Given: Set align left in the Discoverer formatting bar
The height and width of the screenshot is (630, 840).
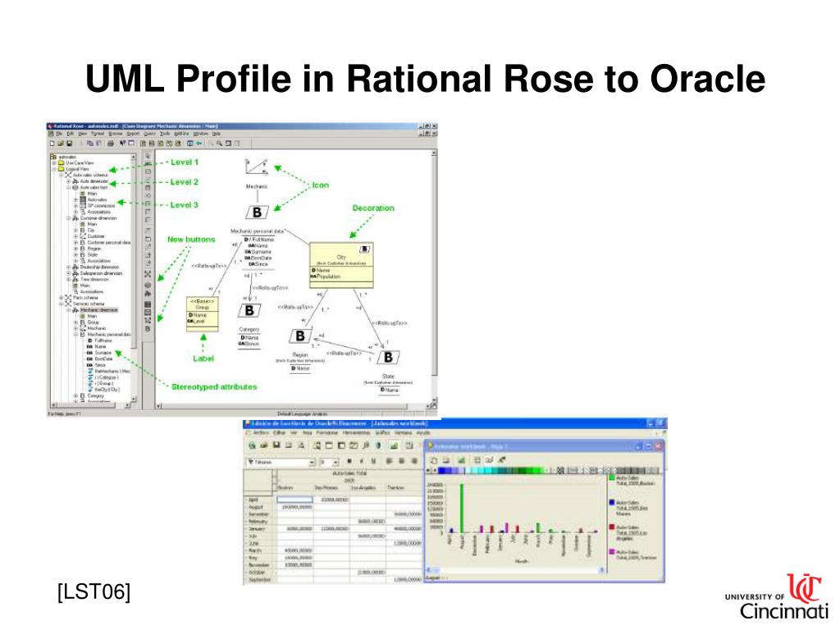Looking at the screenshot, I should tap(390, 461).
